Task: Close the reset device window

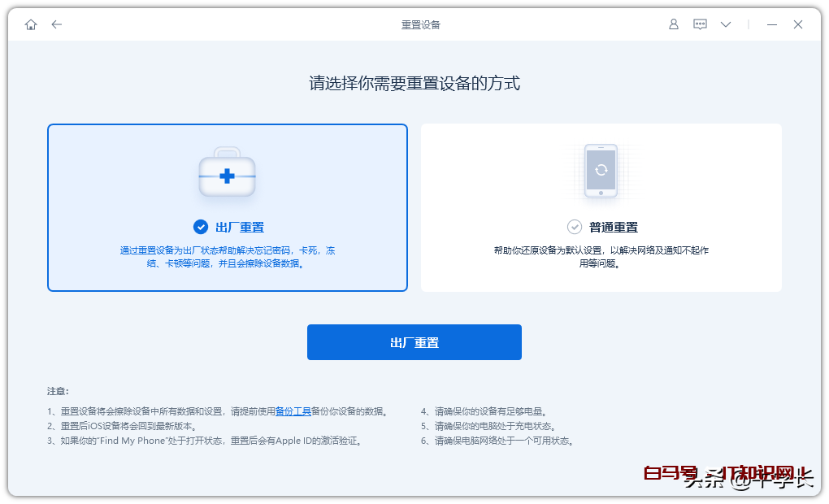Action: coord(798,24)
